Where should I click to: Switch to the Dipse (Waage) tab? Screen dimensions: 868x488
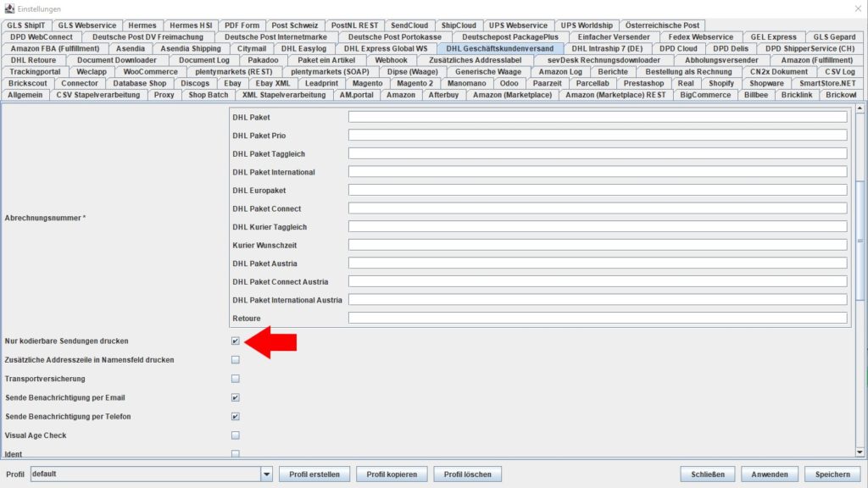(x=413, y=71)
